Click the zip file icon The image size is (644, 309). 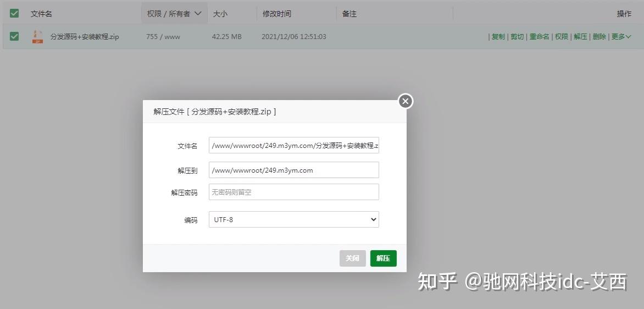point(37,37)
